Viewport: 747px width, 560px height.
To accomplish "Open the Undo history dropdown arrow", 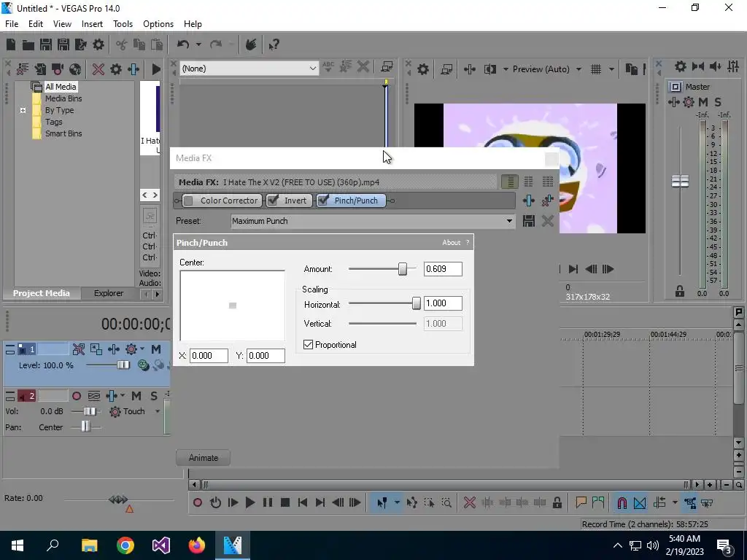I will point(198,44).
